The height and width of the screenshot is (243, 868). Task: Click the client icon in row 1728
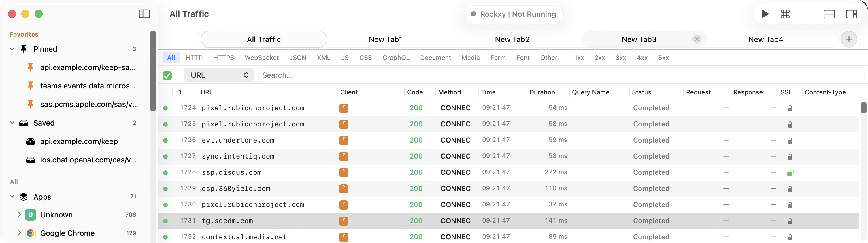pos(344,173)
